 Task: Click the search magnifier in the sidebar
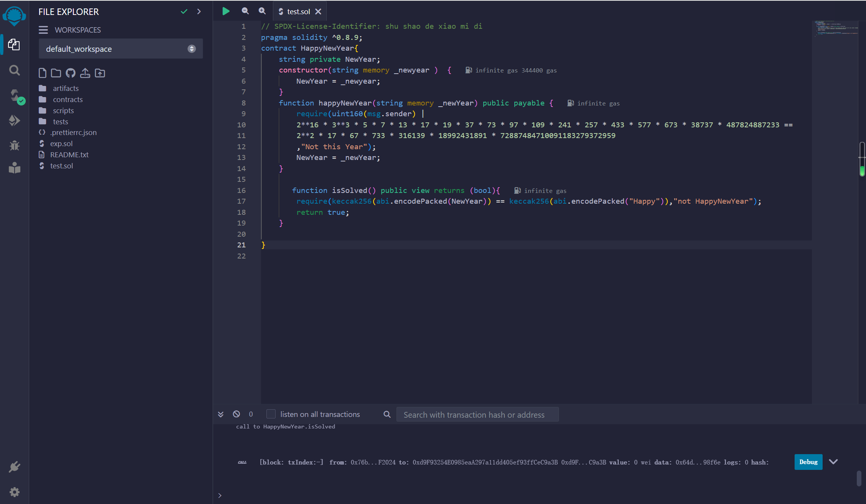15,70
